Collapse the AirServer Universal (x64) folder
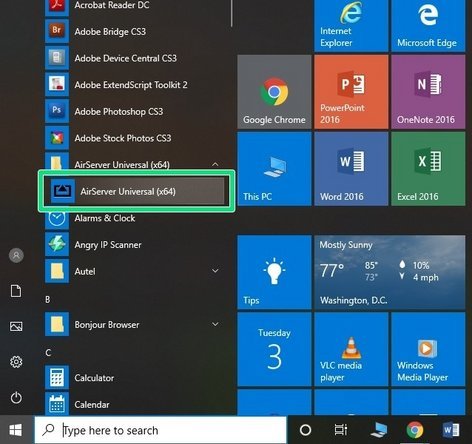 pos(215,164)
